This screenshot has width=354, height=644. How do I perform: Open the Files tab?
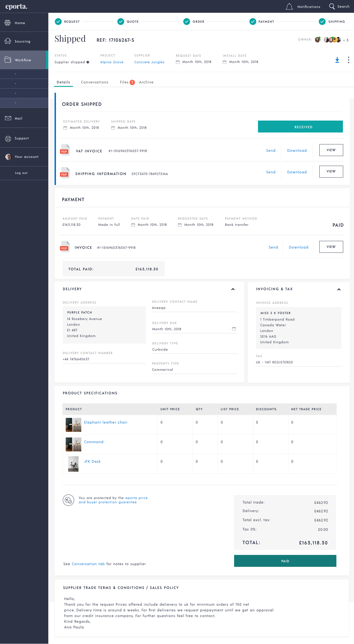pyautogui.click(x=124, y=82)
